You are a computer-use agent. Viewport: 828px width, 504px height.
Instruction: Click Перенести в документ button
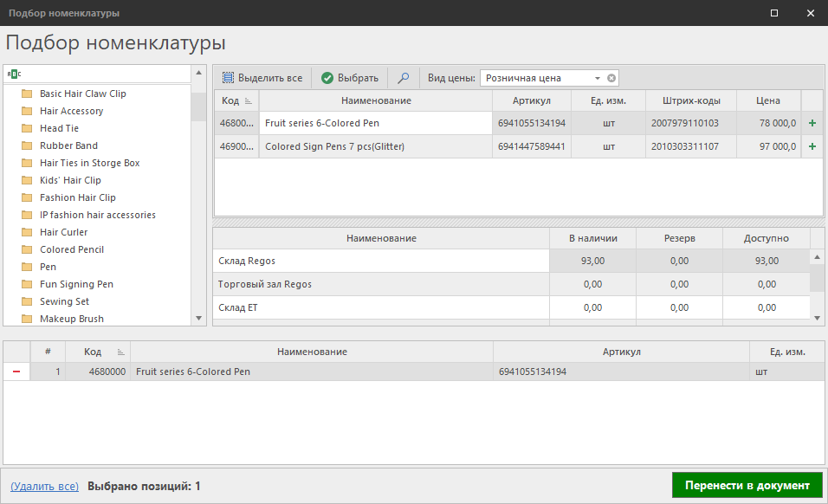point(747,485)
